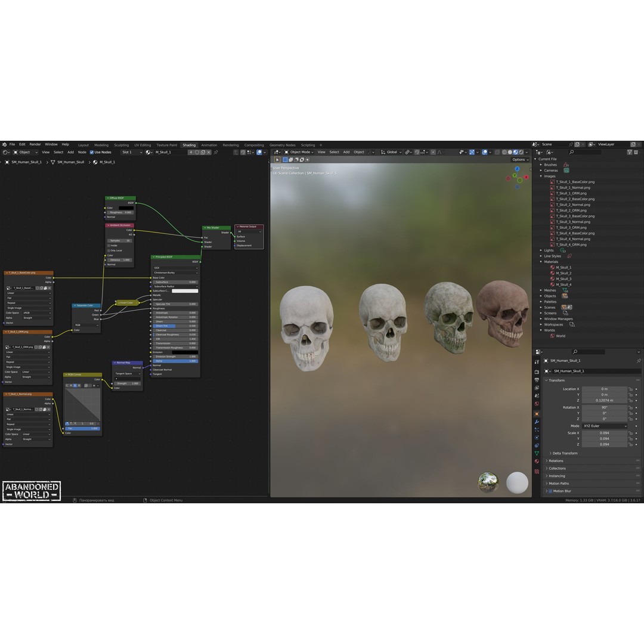The width and height of the screenshot is (644, 644).
Task: Select T_Skull_2_Normal.png in outliner
Action: (x=573, y=205)
